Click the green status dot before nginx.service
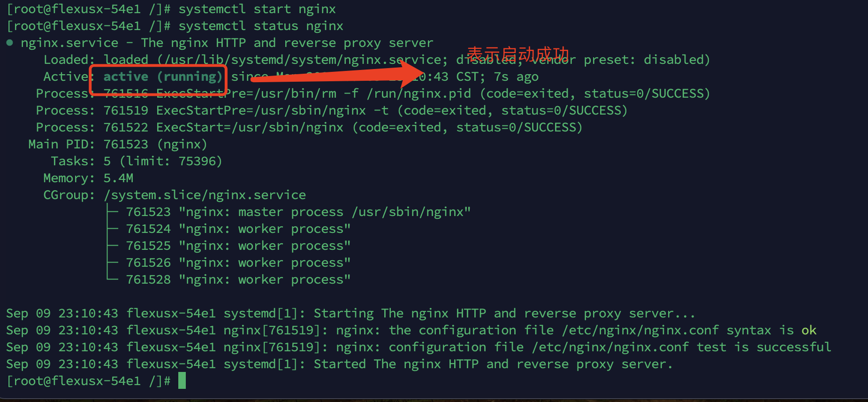Image resolution: width=868 pixels, height=402 pixels. click(10, 43)
